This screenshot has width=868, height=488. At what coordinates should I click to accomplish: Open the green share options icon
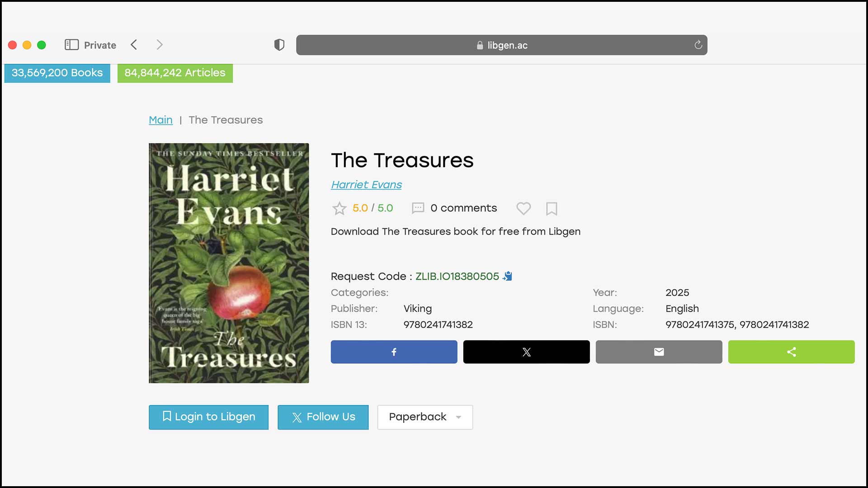[791, 352]
